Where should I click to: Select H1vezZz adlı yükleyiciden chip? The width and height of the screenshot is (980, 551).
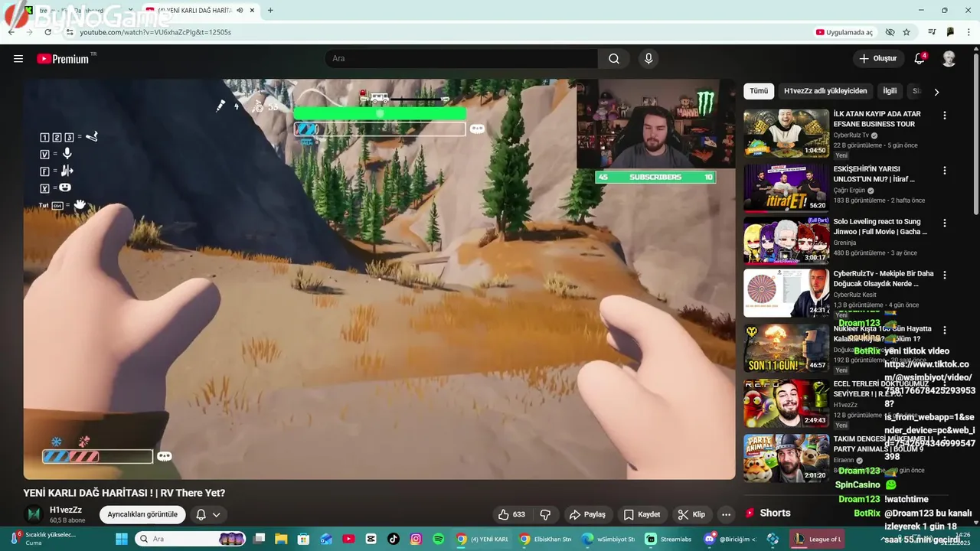[x=825, y=91]
